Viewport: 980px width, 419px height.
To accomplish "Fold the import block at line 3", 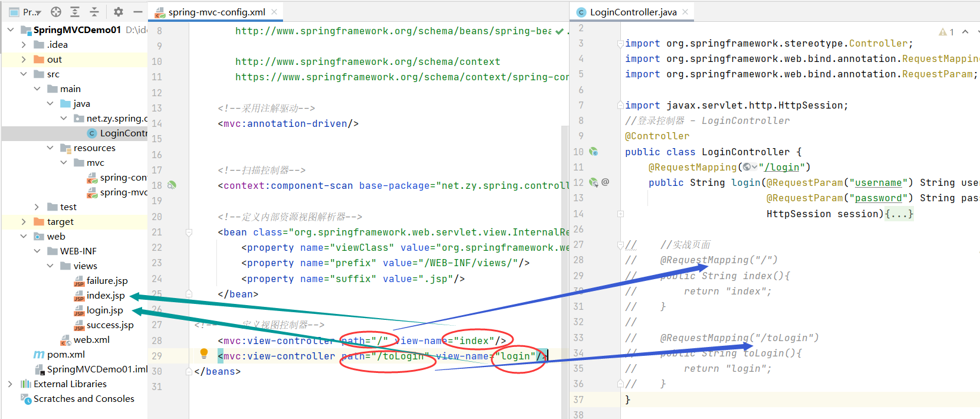I will click(x=620, y=44).
